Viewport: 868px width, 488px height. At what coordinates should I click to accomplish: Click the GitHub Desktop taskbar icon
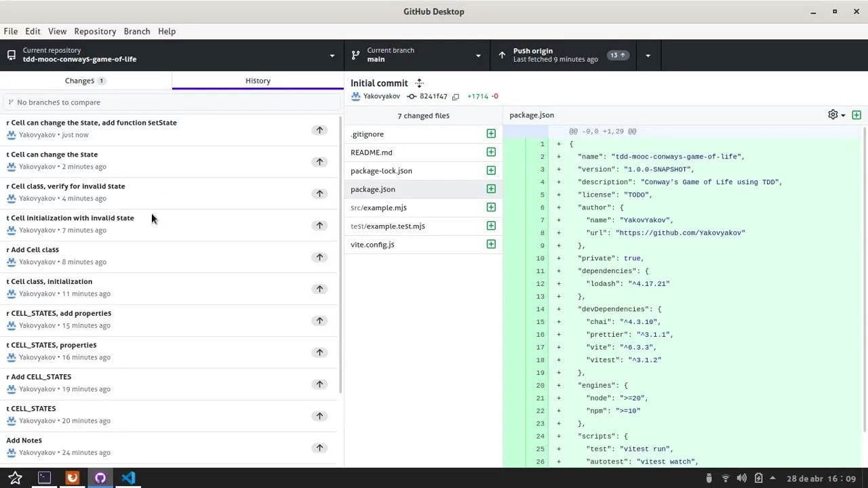click(x=100, y=478)
